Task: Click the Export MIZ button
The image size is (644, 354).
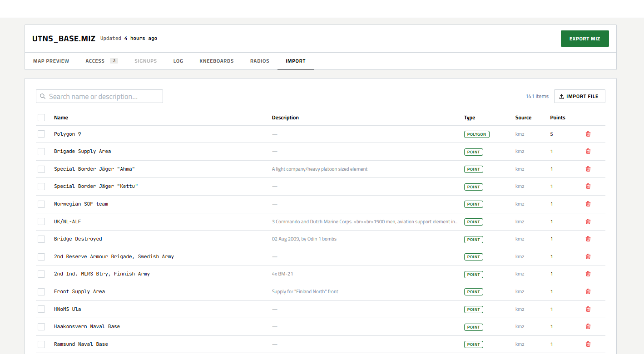Action: [585, 39]
